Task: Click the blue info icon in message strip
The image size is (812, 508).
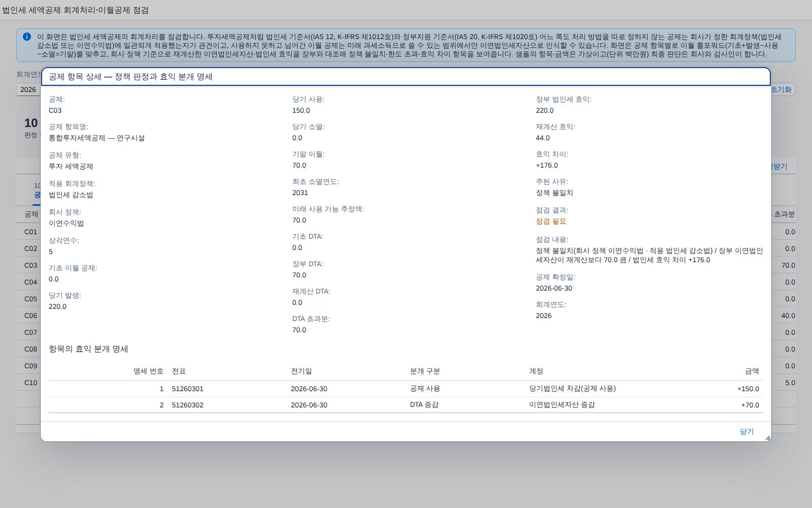Action: 26,37
